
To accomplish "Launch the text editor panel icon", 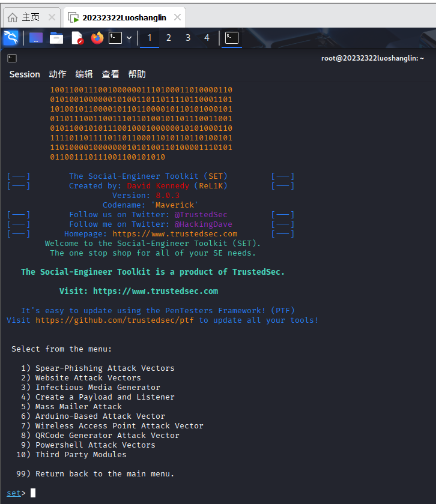I will point(77,38).
